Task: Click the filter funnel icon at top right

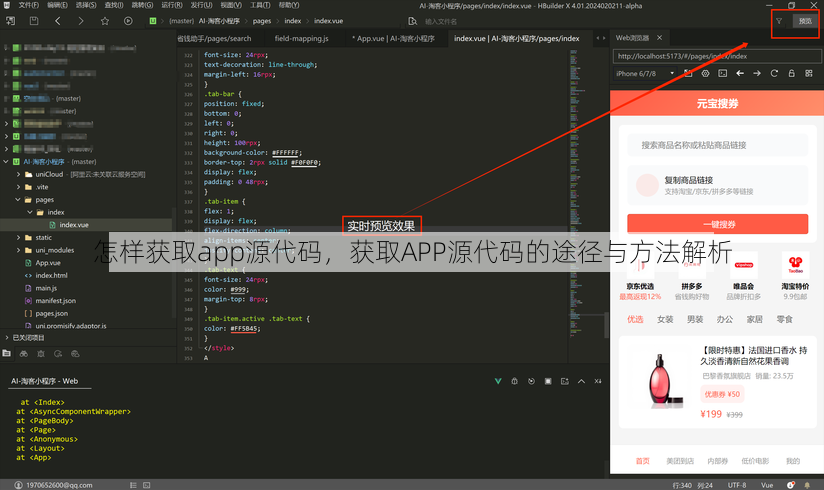Action: (x=779, y=21)
